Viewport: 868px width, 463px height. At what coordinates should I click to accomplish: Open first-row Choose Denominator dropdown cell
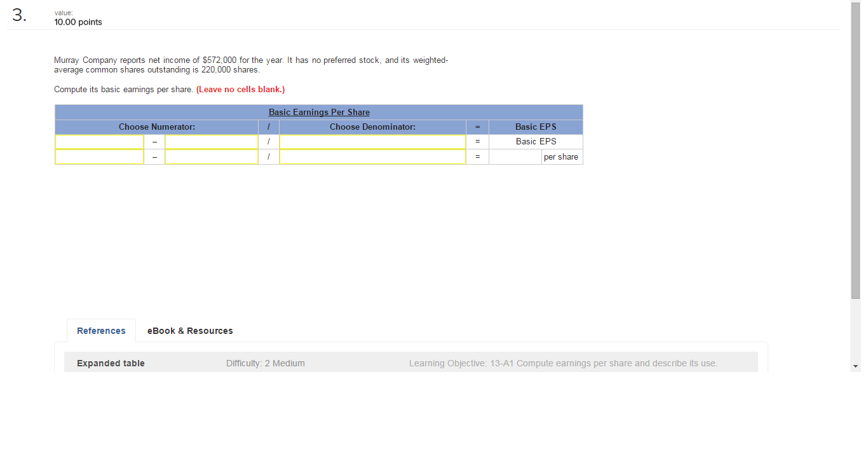coord(372,142)
